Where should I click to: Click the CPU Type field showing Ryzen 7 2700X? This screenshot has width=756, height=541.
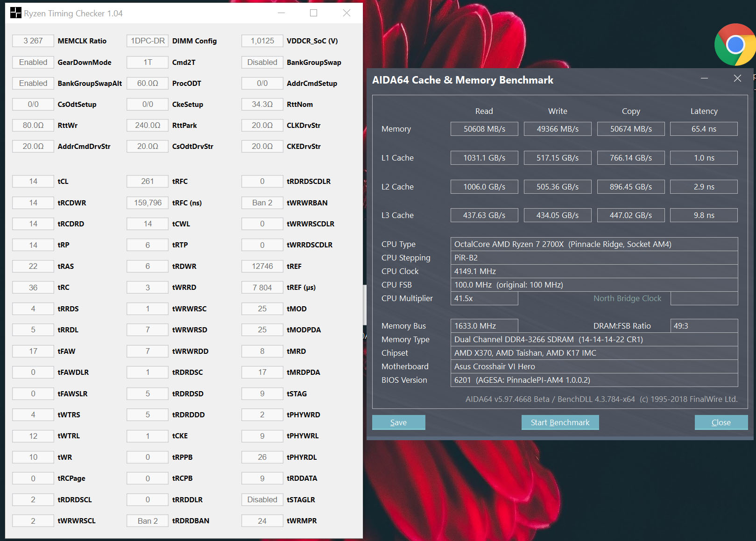(x=594, y=244)
